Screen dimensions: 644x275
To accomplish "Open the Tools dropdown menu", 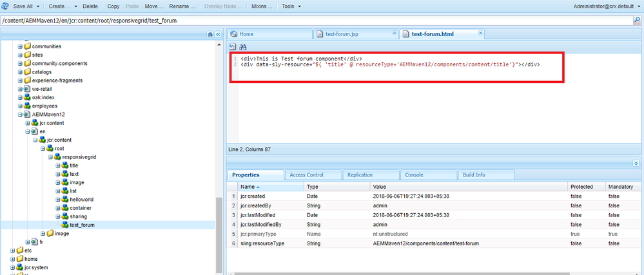I will [x=291, y=6].
